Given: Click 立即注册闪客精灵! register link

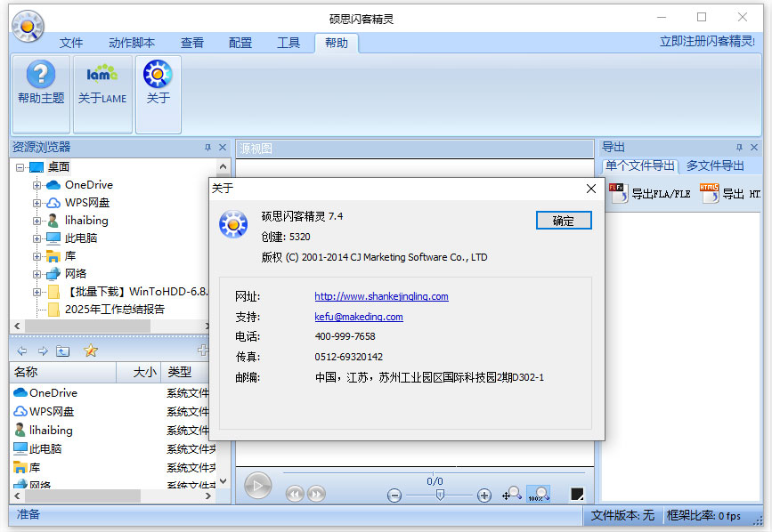Looking at the screenshot, I should pyautogui.click(x=707, y=41).
